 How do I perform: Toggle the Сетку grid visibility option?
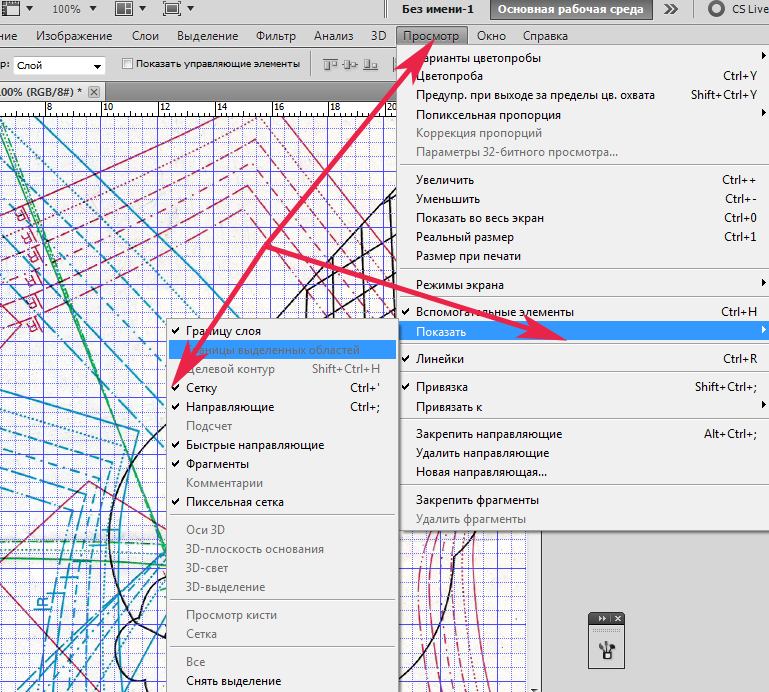click(x=201, y=388)
